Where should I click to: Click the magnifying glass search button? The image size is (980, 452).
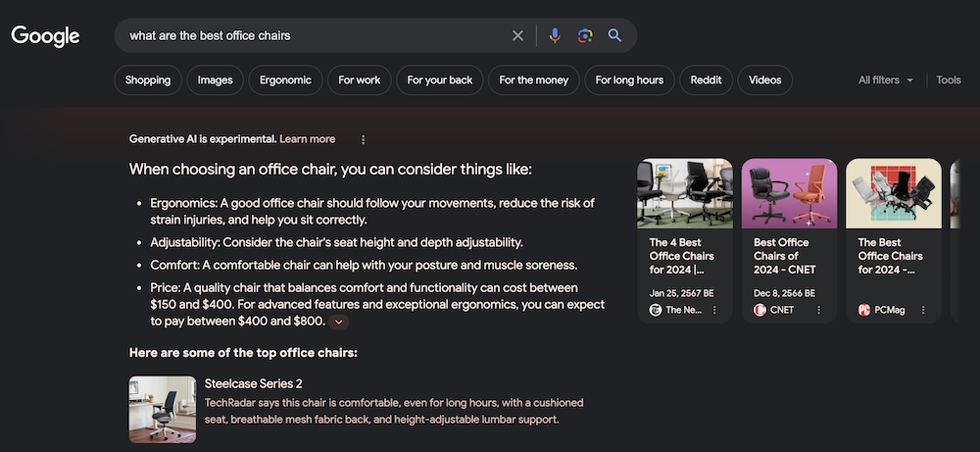click(x=614, y=36)
